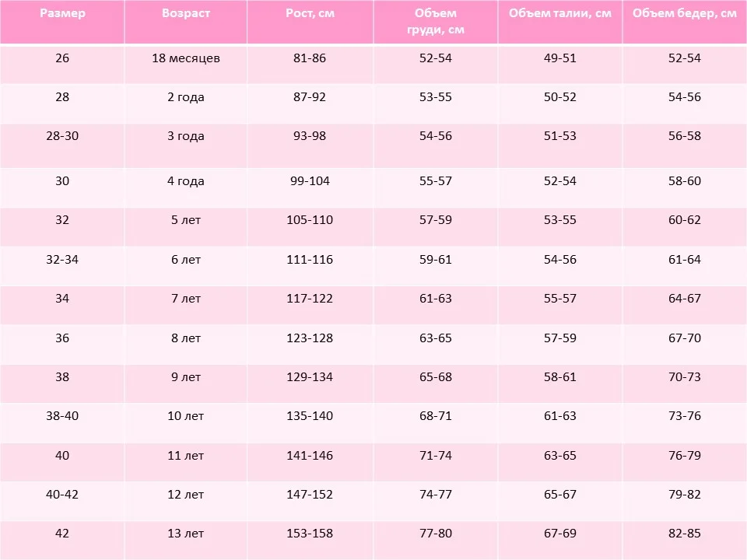Select the Объем груди, см header

click(x=436, y=22)
